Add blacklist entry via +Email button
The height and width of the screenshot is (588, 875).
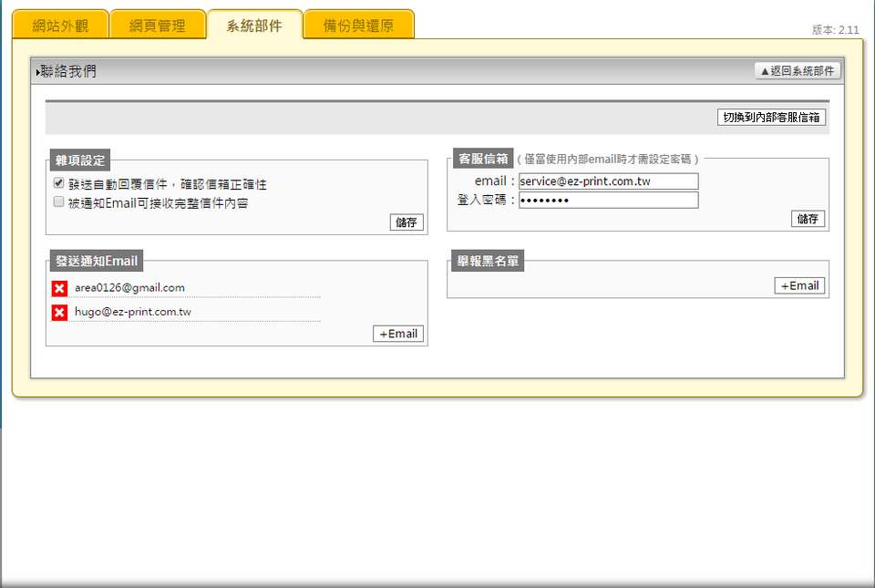799,285
